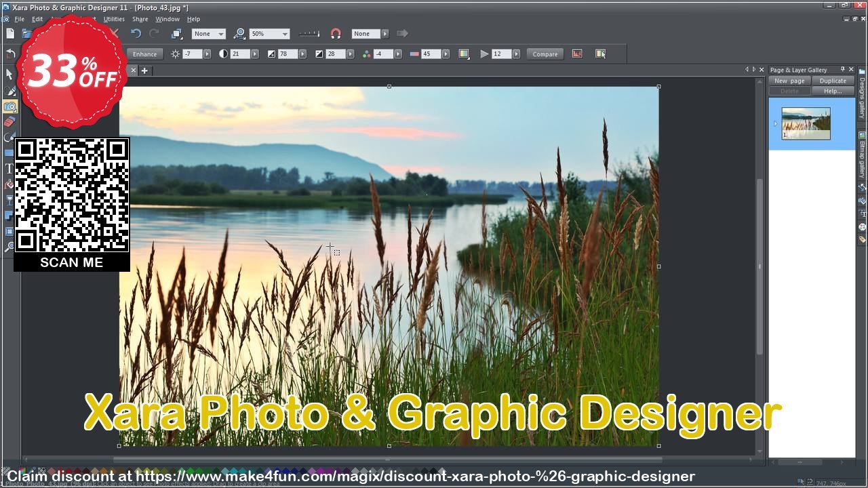868x488 pixels.
Task: Close the current document tab
Action: pos(134,70)
